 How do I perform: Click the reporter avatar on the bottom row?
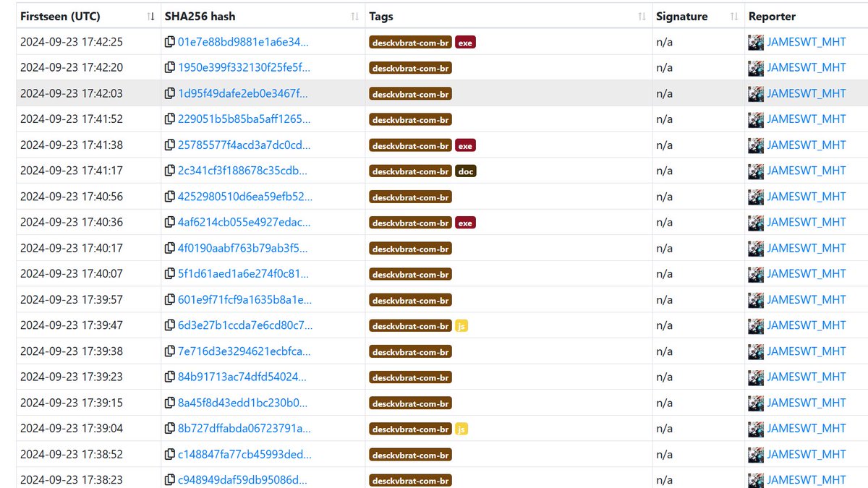click(x=755, y=479)
